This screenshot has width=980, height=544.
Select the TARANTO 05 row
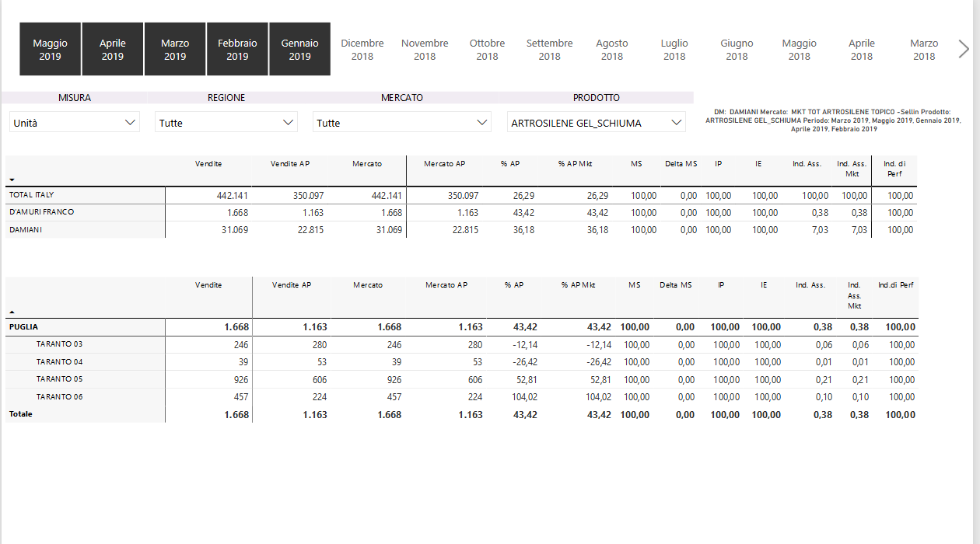[x=59, y=379]
